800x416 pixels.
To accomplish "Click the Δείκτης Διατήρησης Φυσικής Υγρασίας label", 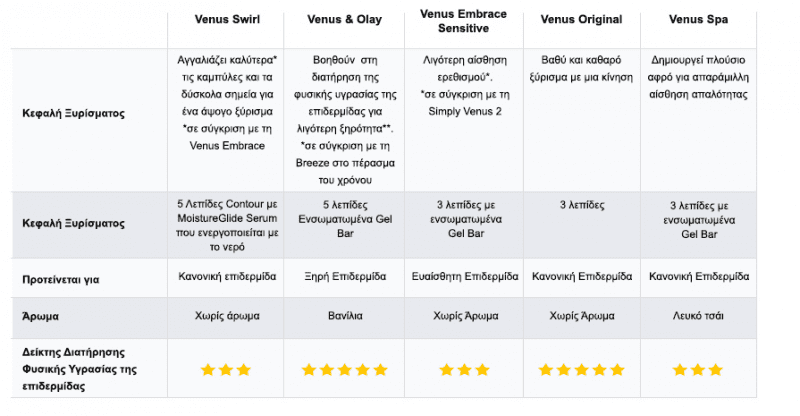I will pyautogui.click(x=79, y=369).
